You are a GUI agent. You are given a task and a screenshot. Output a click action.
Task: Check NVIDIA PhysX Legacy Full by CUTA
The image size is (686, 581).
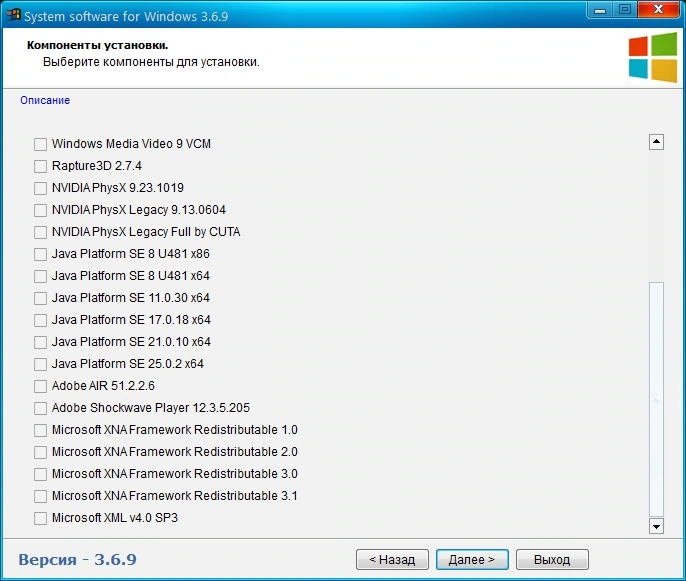click(x=40, y=232)
